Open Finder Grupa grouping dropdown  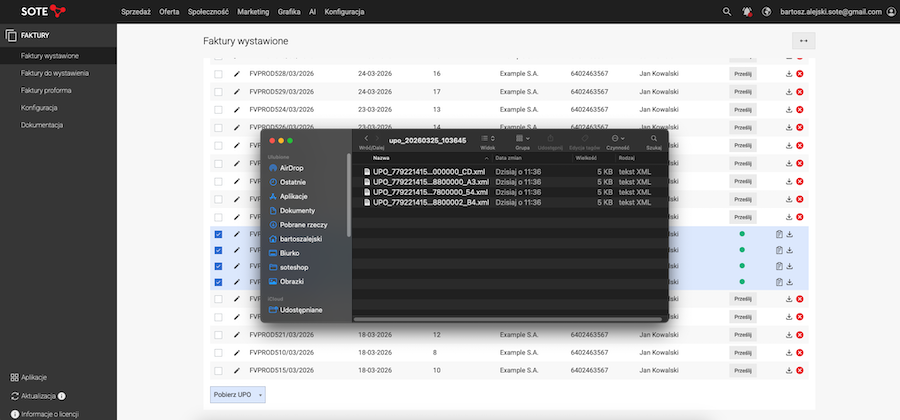coord(522,138)
